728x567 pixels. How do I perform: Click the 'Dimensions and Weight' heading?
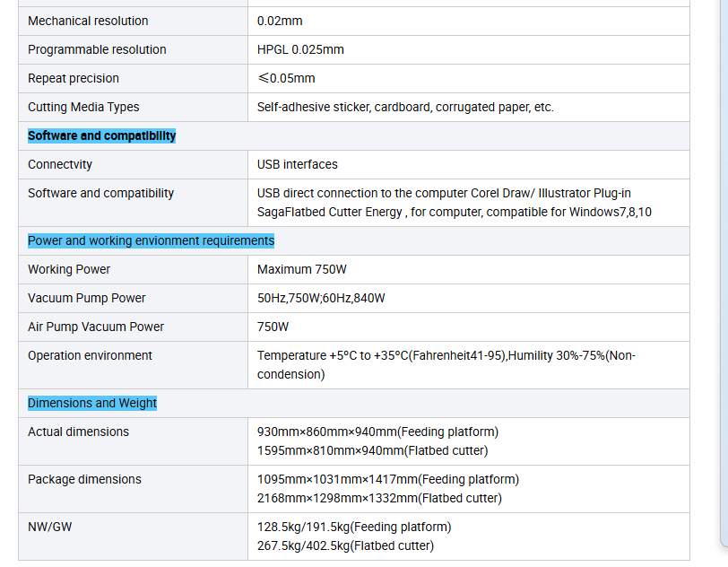92,403
